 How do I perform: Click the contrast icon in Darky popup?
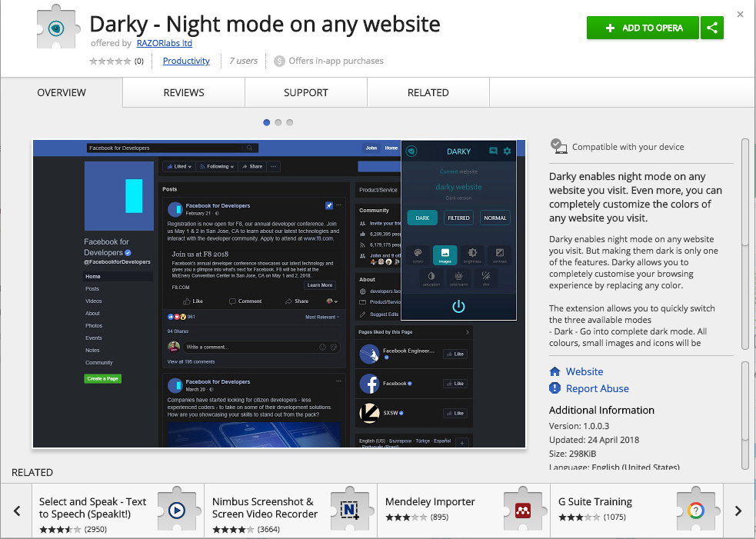pos(500,255)
